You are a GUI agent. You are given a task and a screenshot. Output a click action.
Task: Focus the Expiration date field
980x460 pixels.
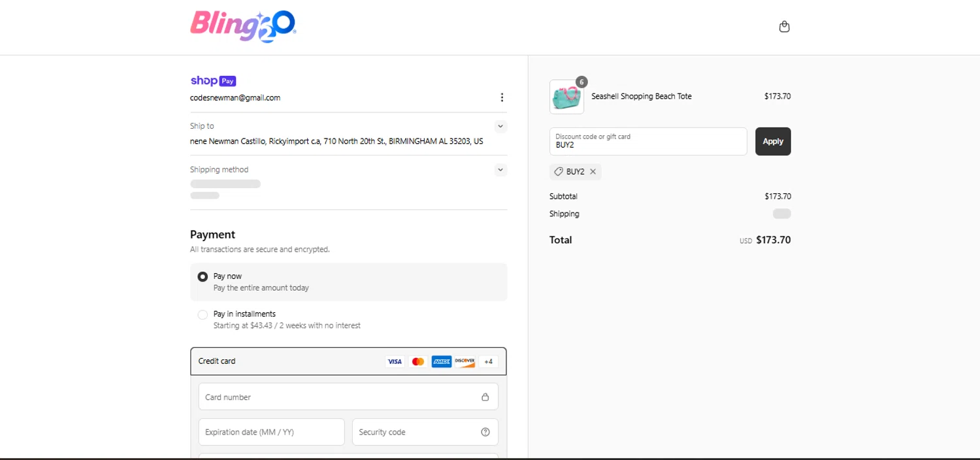pos(271,432)
